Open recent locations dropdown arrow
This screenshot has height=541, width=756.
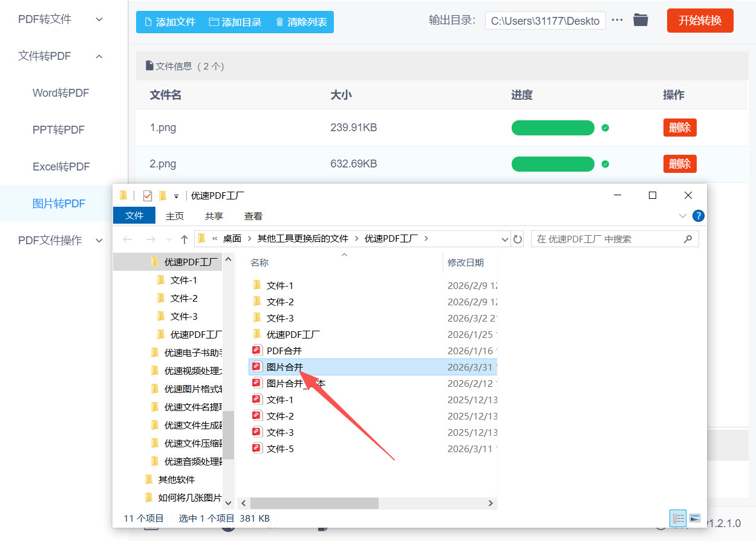[x=169, y=239]
